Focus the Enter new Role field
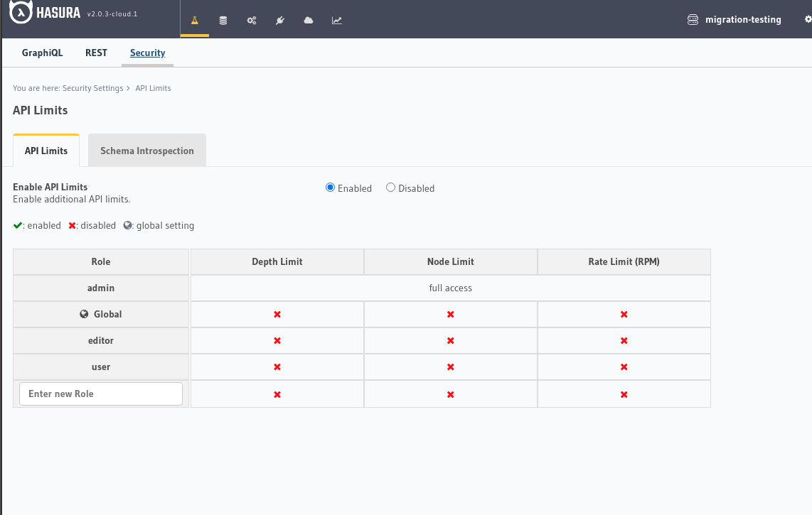The image size is (812, 515). 101,394
